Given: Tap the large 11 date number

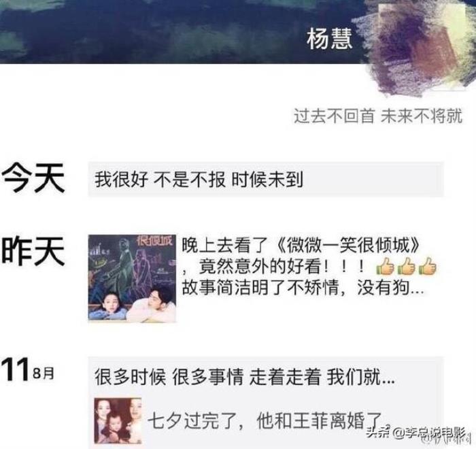Looking at the screenshot, I should point(16,369).
